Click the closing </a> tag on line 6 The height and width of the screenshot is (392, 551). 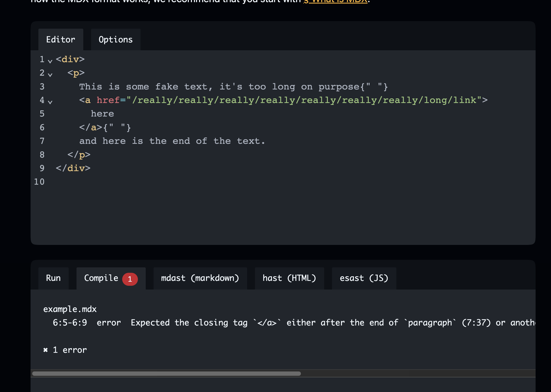point(89,127)
